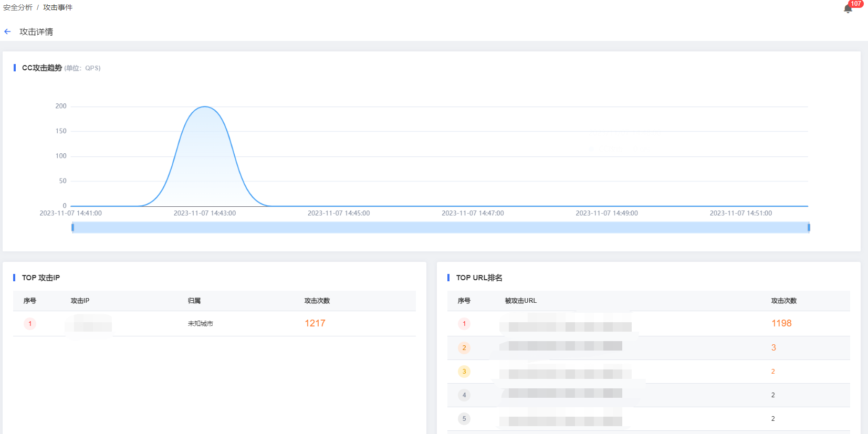Open the 安全分析 breadcrumb
Screen dimensions: 868x434
(18, 7)
